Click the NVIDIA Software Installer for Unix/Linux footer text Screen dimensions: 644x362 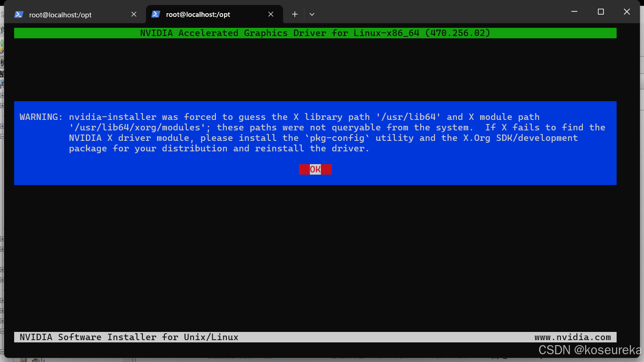click(129, 337)
